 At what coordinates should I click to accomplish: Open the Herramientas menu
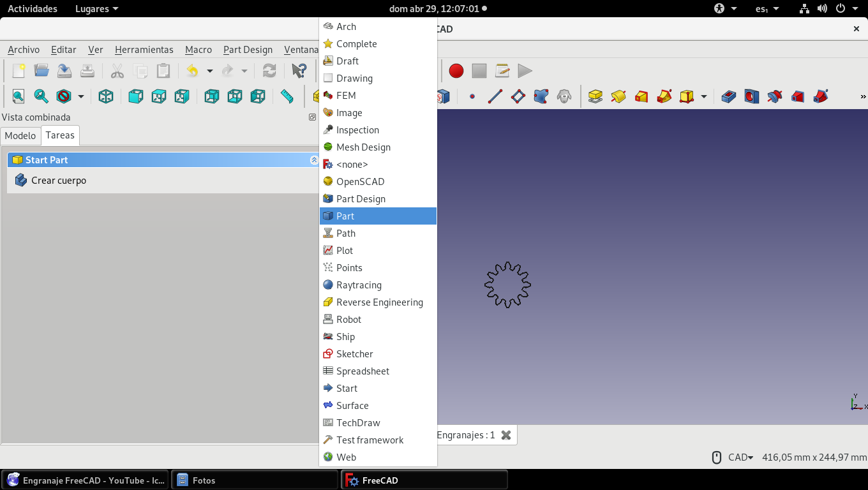144,50
